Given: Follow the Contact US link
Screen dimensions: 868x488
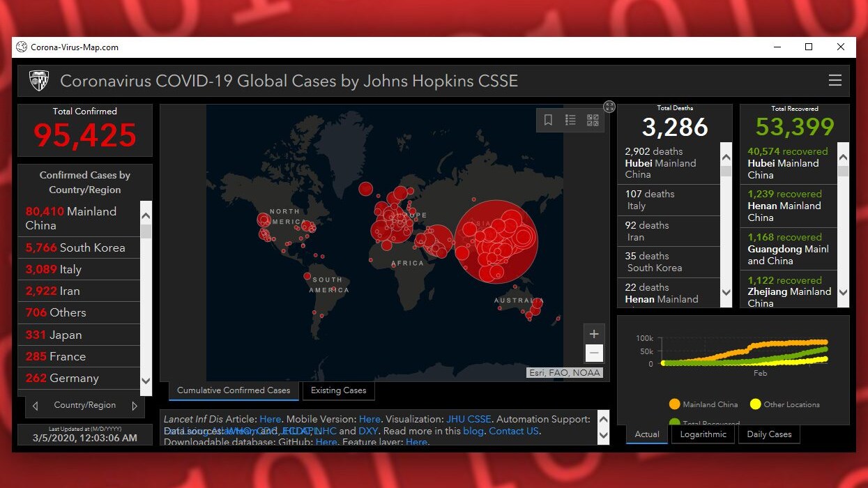Looking at the screenshot, I should (x=513, y=431).
